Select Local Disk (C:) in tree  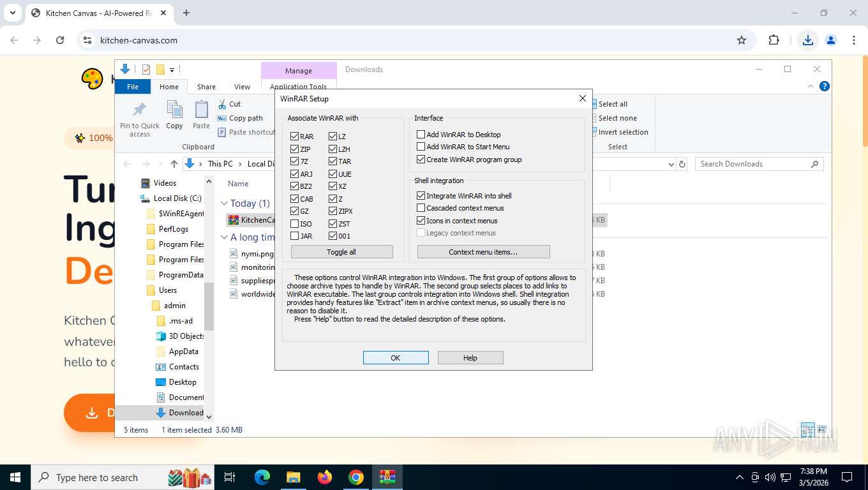(x=177, y=198)
